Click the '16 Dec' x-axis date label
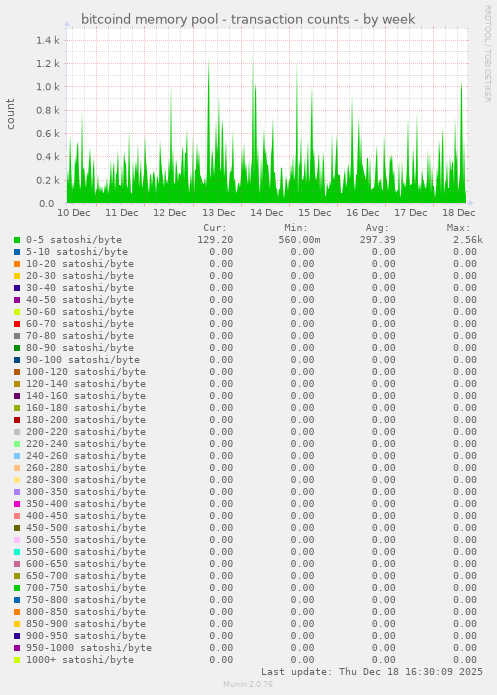The image size is (497, 695). [363, 213]
